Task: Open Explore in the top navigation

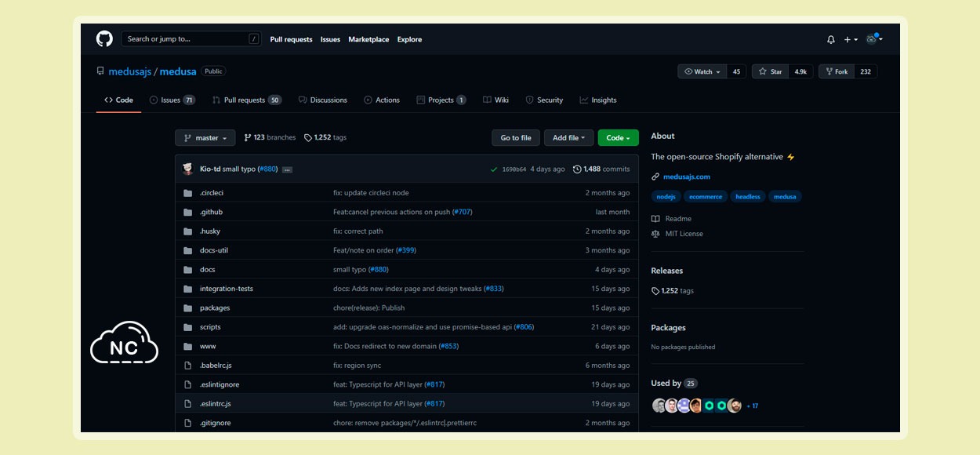Action: pyautogui.click(x=409, y=39)
